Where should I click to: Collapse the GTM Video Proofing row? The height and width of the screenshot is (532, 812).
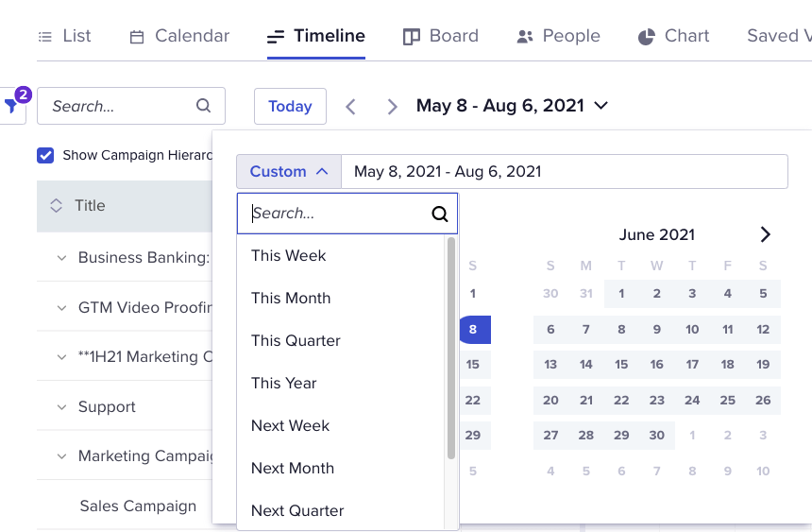61,307
